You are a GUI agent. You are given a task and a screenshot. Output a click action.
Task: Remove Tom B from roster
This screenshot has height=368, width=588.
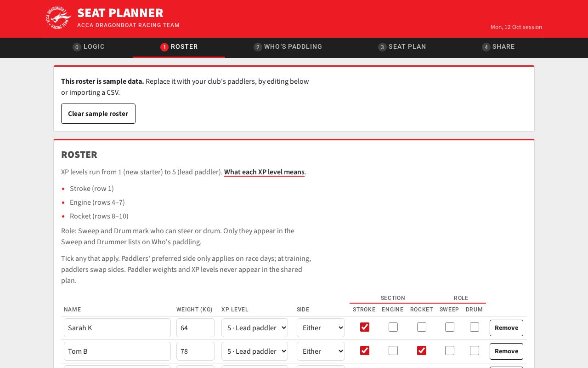[506, 351]
